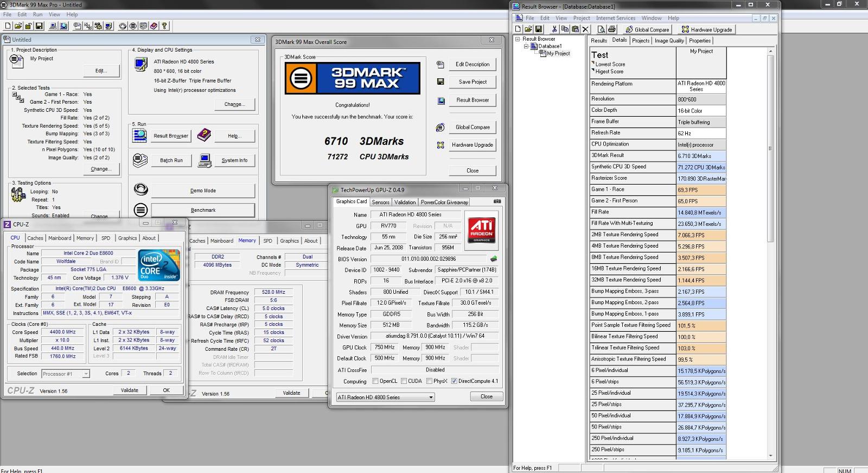The height and width of the screenshot is (473, 868).
Task: Open Project menu in Result Browser
Action: [x=582, y=18]
